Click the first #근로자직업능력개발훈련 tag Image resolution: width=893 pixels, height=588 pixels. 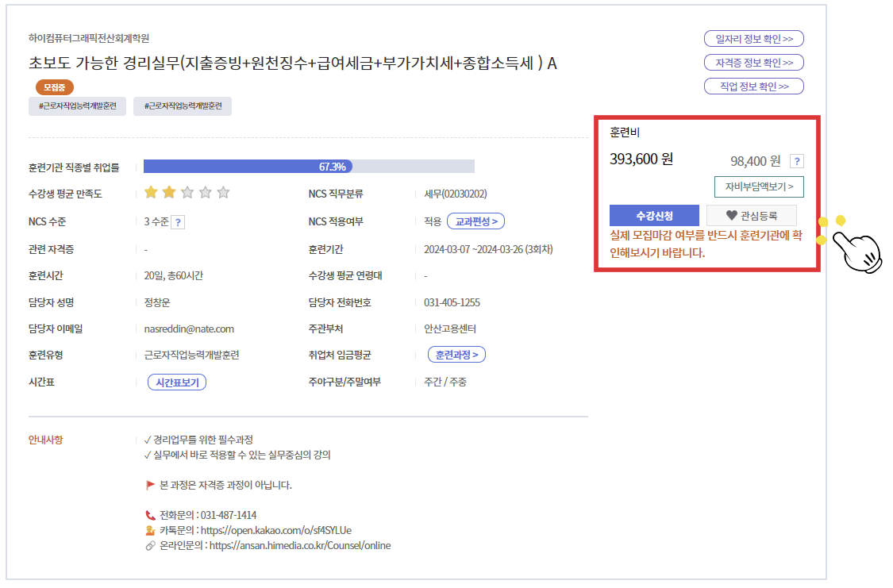(78, 106)
